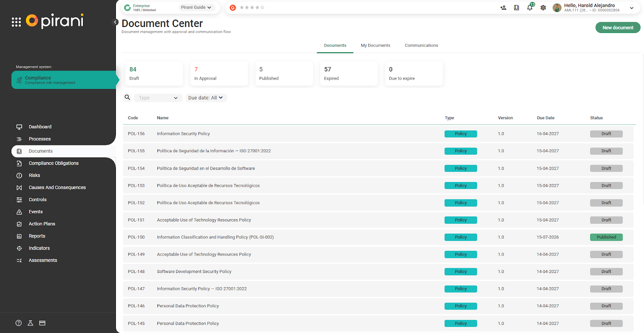Click the add user icon
644x333 pixels.
click(x=503, y=8)
